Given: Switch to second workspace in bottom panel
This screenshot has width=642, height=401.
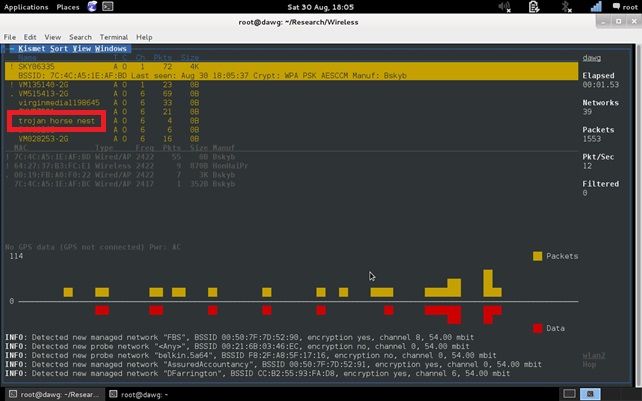Looking at the screenshot, I should click(591, 394).
